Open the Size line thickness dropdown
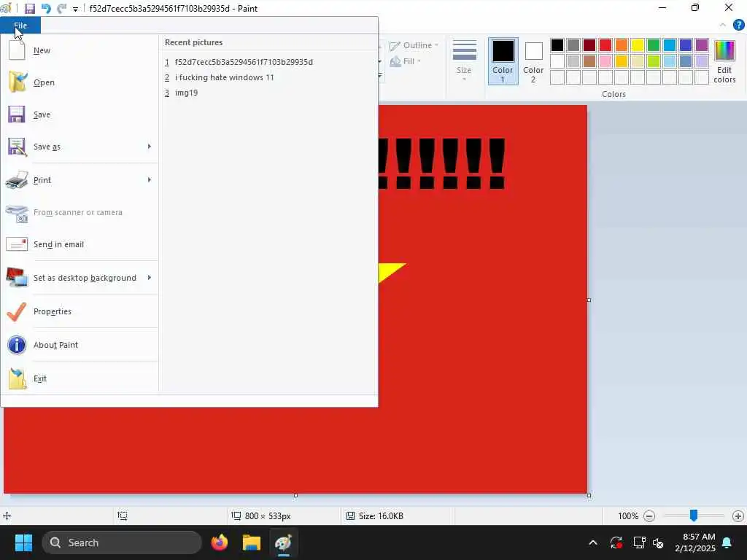The image size is (747, 560). coord(464,61)
